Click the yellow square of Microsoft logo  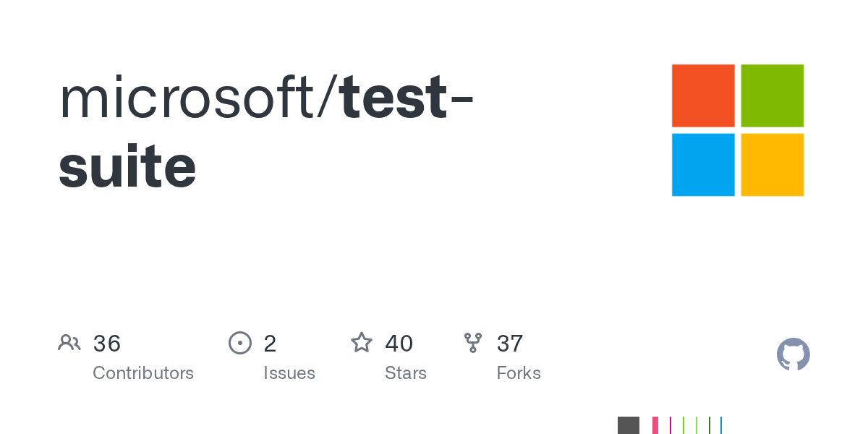773,165
